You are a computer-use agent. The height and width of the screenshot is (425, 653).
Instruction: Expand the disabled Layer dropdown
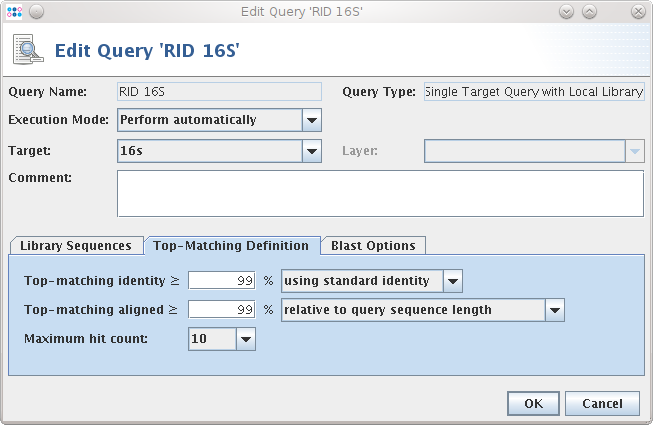[x=633, y=151]
